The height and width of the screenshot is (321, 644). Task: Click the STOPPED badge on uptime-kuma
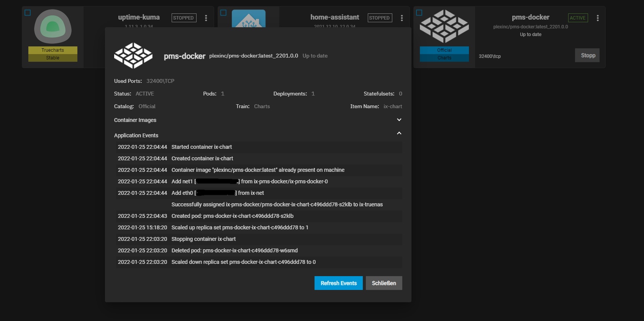[184, 18]
